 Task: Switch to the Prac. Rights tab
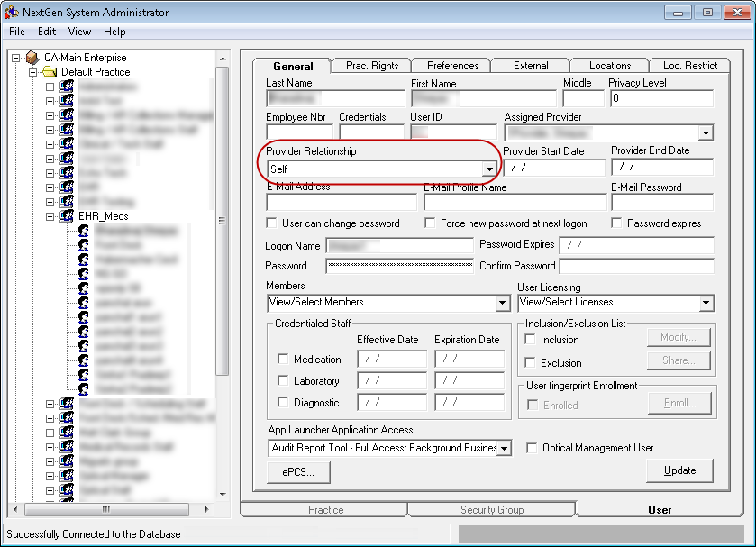click(x=372, y=66)
